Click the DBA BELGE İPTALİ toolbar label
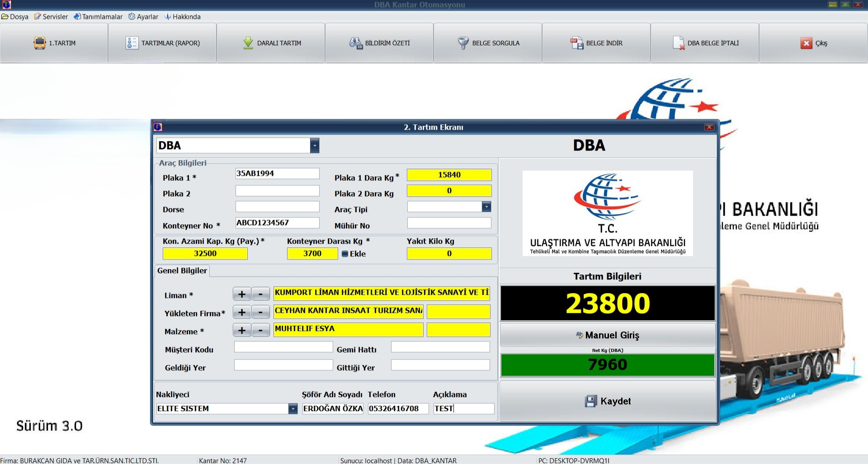 coord(713,43)
